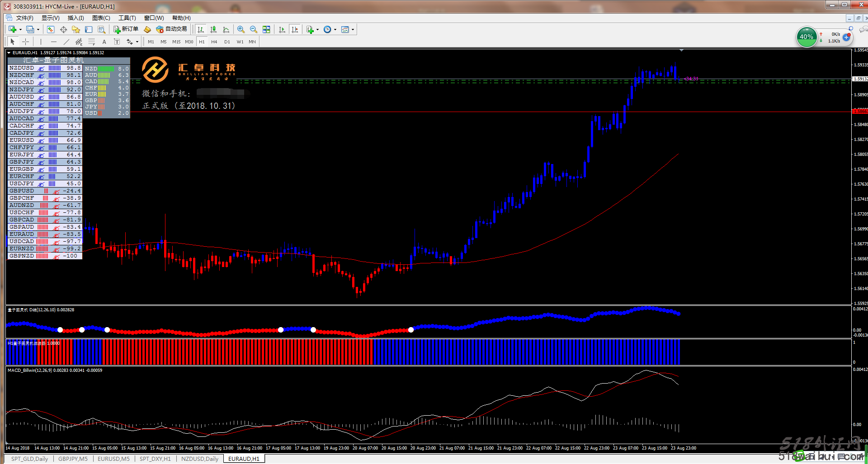Select the Fibonacci retracement tool
The height and width of the screenshot is (464, 868).
point(91,42)
